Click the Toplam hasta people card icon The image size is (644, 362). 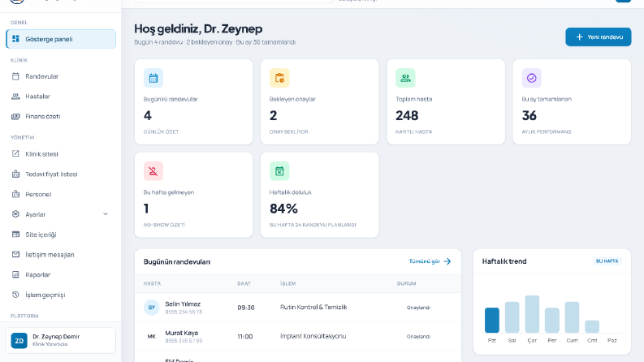405,78
